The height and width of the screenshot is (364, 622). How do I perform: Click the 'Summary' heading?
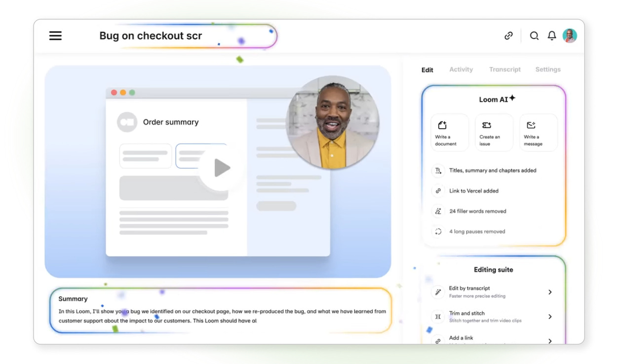point(73,299)
